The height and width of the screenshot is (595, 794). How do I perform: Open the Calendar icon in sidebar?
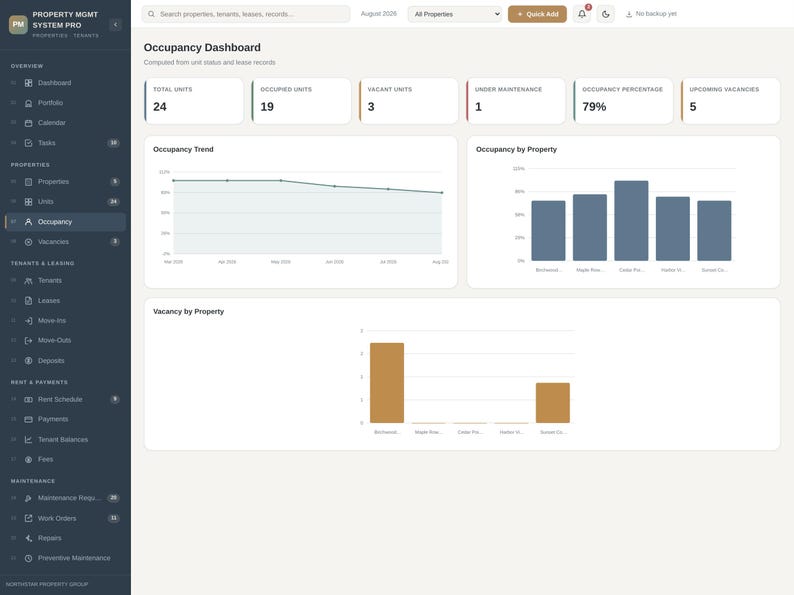point(28,123)
